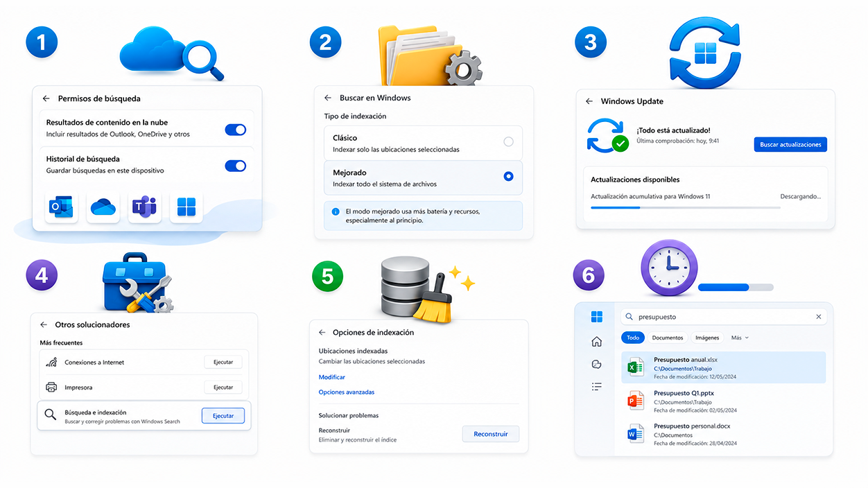This screenshot has width=868, height=488.
Task: Click 'Actualización acumulativa para Windows 11' text
Action: pos(650,197)
